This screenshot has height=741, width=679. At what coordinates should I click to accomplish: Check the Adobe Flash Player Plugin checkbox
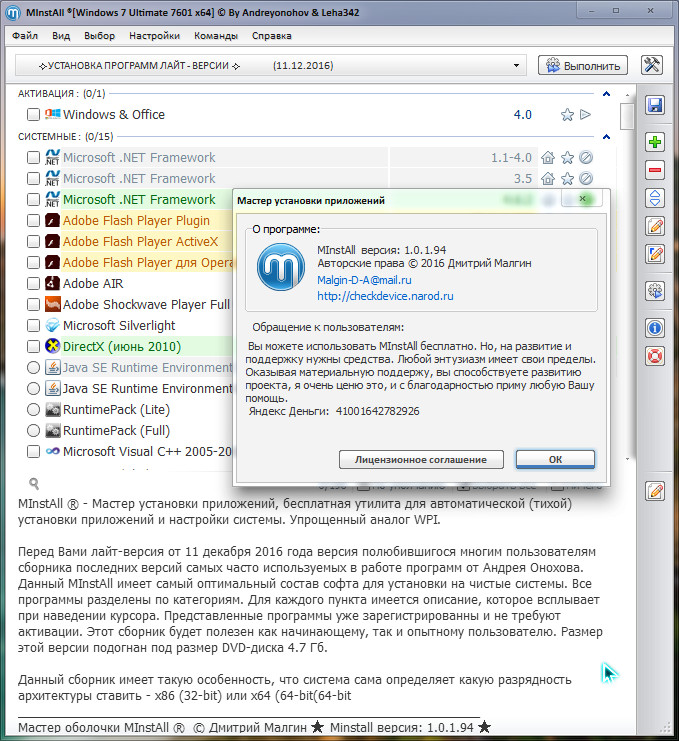(x=33, y=220)
